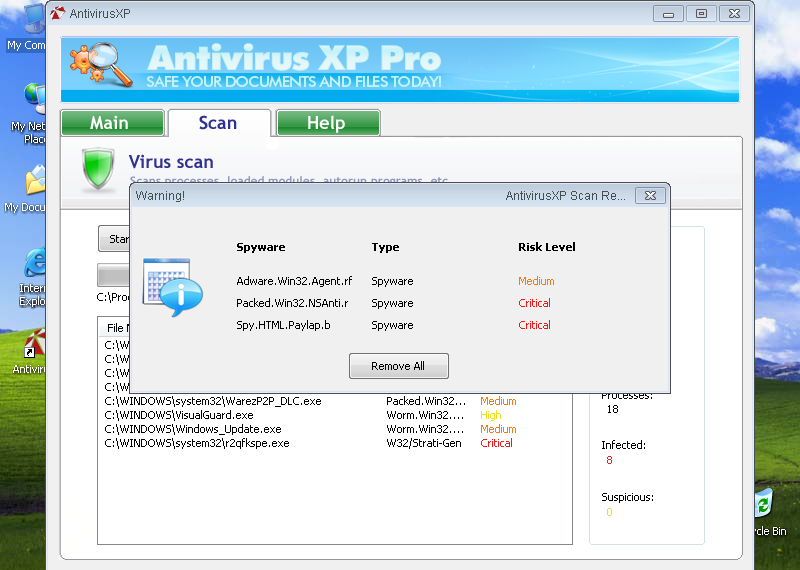
Task: Click Critical risk label for r2qfkspe.exe
Action: tap(496, 443)
